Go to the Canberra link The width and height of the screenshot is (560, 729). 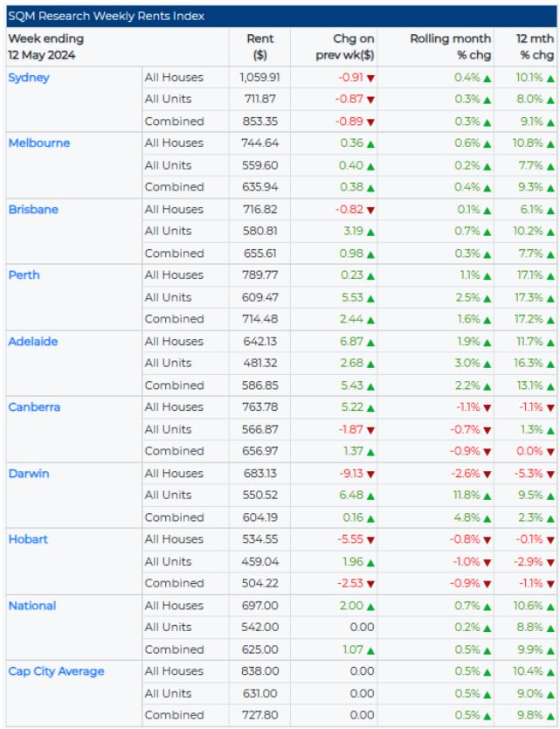point(34,407)
